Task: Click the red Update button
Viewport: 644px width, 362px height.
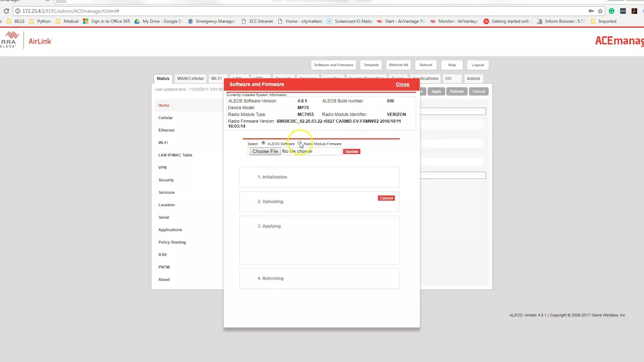Action: [352, 151]
